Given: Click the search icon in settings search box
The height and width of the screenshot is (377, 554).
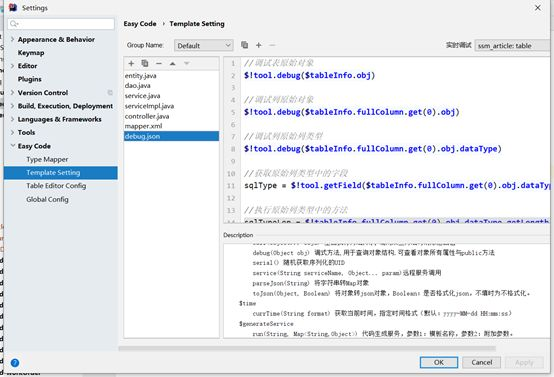Looking at the screenshot, I should 14,24.
